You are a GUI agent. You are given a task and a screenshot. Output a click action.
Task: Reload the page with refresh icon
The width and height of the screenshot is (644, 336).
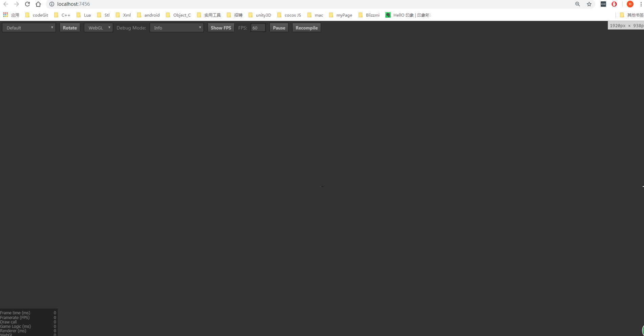coord(27,4)
